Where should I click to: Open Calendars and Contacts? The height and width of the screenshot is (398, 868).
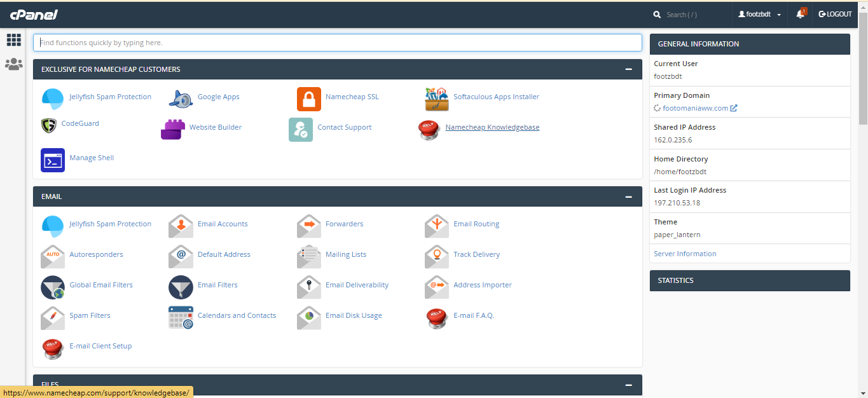(x=237, y=315)
